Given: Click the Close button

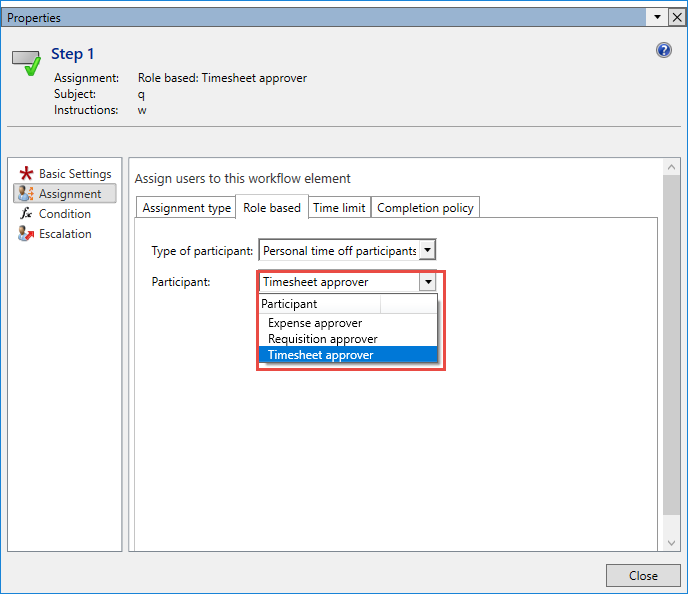Looking at the screenshot, I should click(x=643, y=575).
